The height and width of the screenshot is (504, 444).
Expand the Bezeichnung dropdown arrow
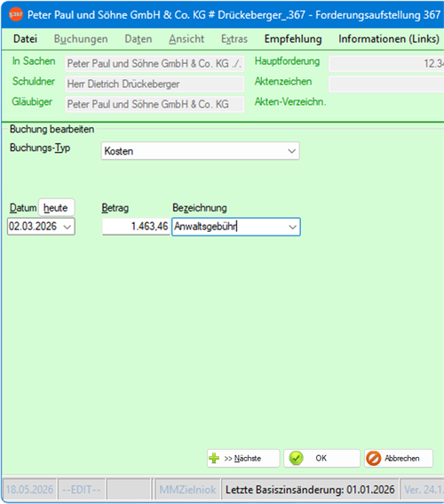[292, 227]
